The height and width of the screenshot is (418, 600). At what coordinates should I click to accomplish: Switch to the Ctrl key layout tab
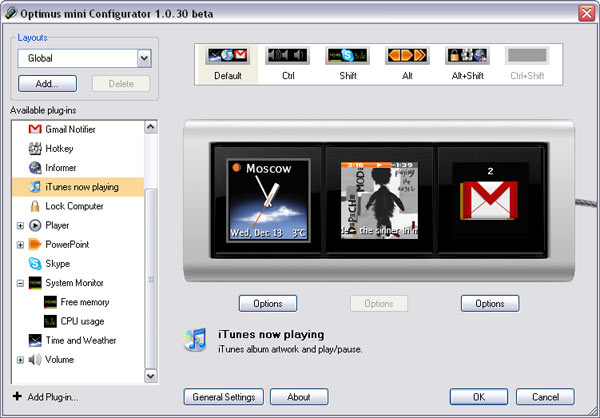287,62
